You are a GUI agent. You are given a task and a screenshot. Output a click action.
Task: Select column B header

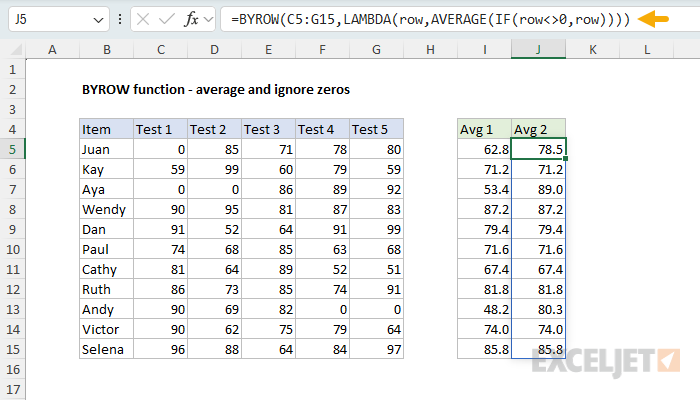coord(107,50)
